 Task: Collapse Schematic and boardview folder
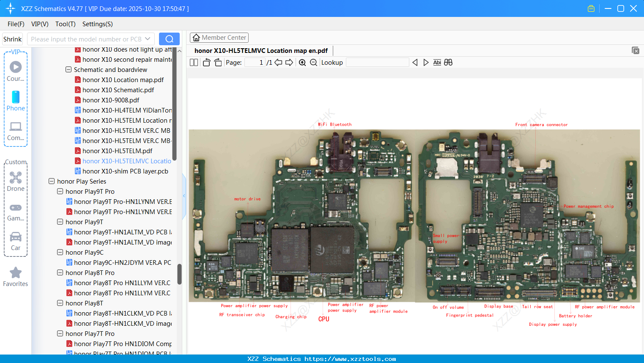tap(69, 69)
